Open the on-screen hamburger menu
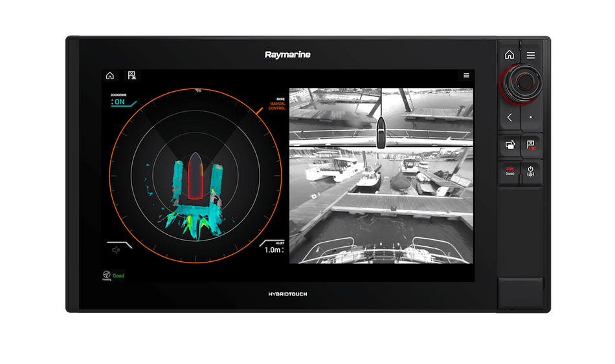 click(x=465, y=76)
